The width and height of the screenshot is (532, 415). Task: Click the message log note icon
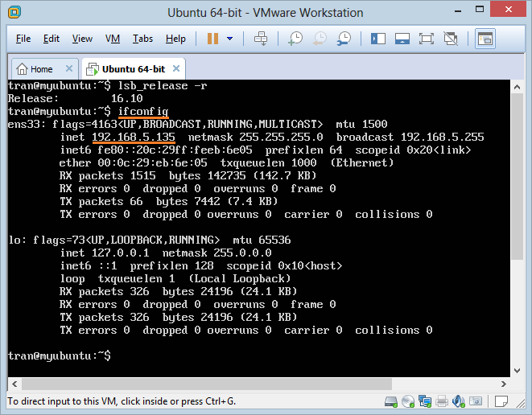pos(501,401)
